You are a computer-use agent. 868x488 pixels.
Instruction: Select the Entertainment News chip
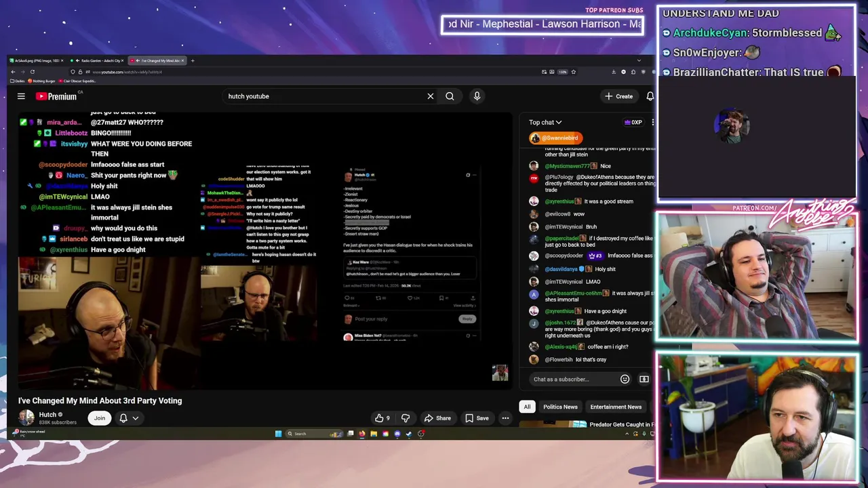pyautogui.click(x=616, y=407)
